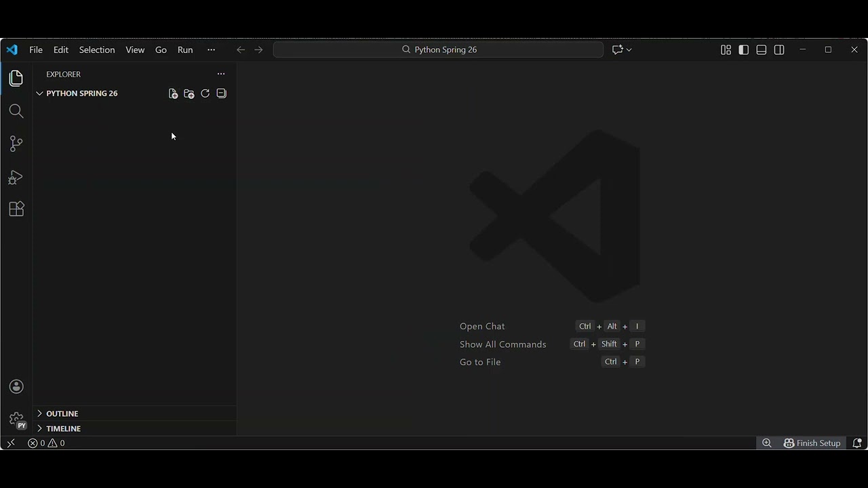Open notifications bell in status bar
The width and height of the screenshot is (868, 488).
(857, 443)
